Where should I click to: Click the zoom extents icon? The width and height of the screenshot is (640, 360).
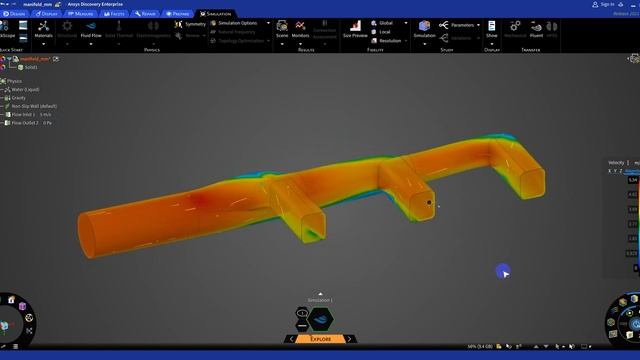tap(29, 331)
